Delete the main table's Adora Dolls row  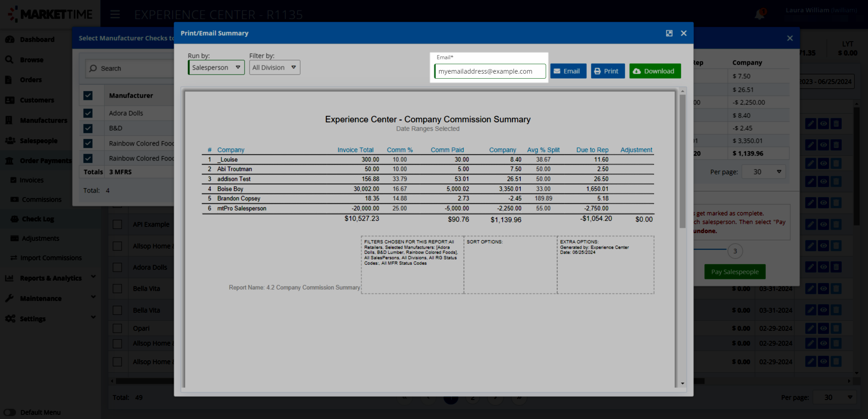(x=836, y=267)
